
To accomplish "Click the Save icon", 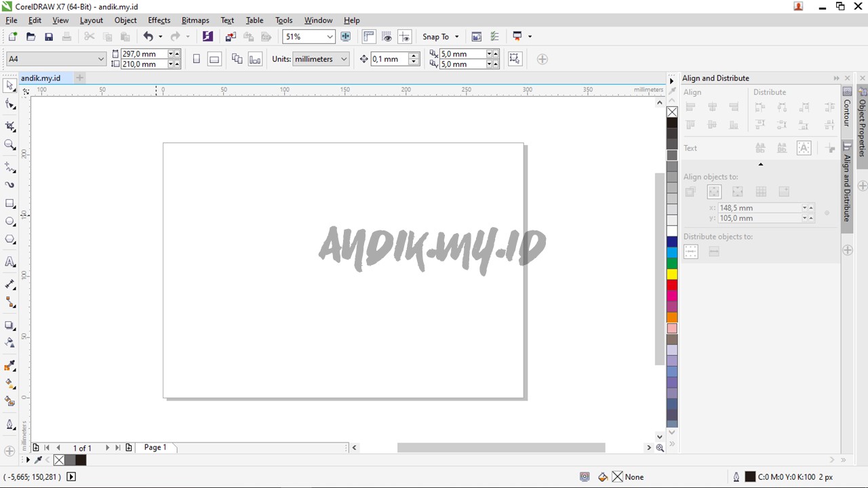I will (x=48, y=37).
